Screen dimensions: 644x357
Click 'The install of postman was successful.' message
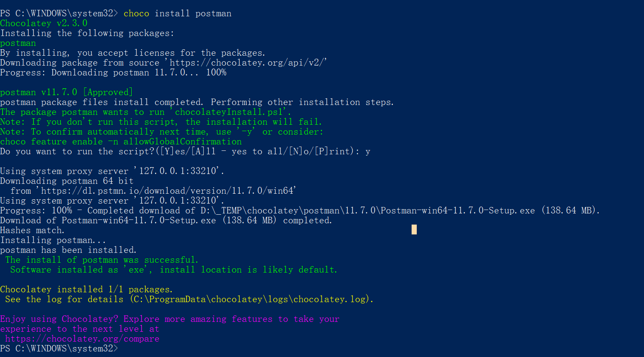[x=102, y=260]
